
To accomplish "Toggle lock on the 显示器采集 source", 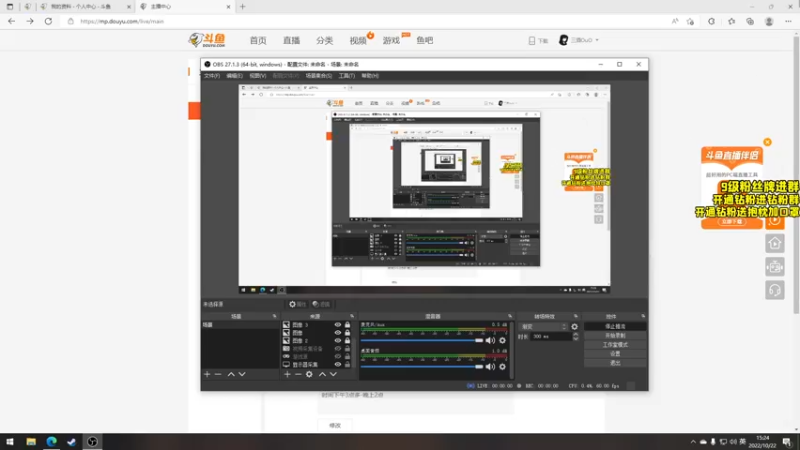I will click(347, 364).
